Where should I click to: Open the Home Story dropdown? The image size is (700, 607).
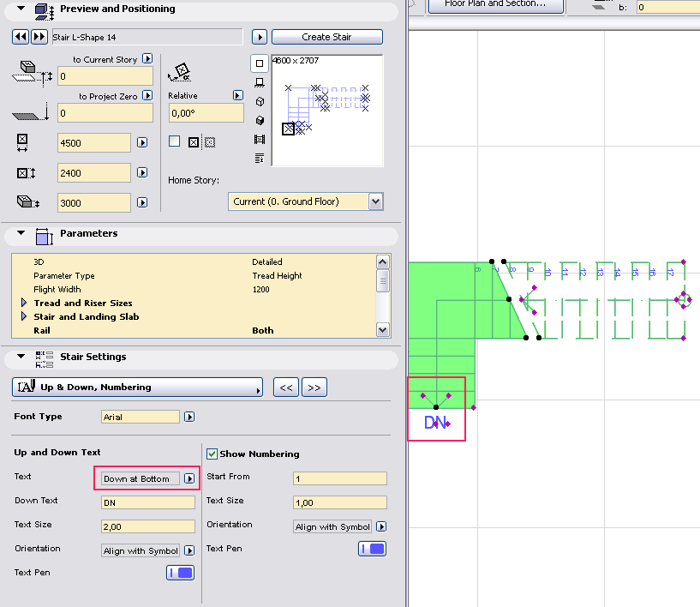point(376,201)
